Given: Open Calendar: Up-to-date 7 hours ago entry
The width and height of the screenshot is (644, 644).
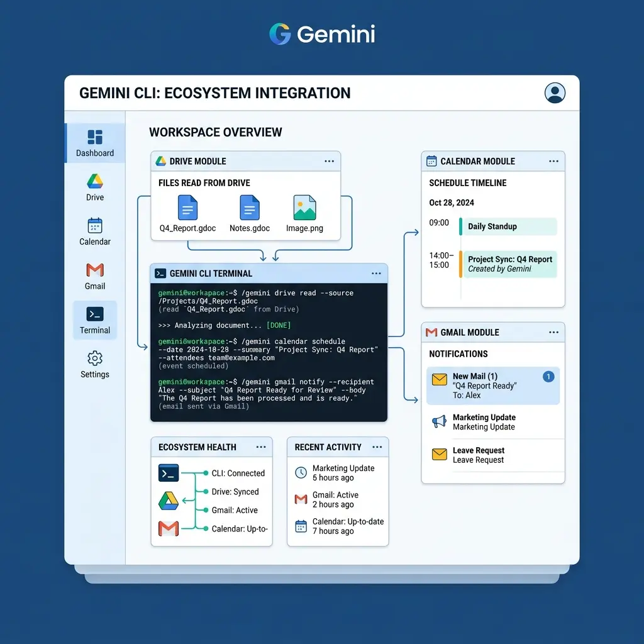Looking at the screenshot, I should (348, 526).
